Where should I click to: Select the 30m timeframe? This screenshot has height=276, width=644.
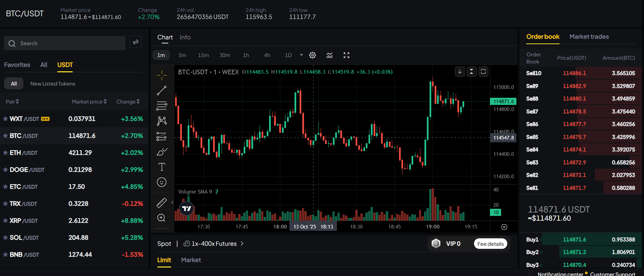click(x=225, y=55)
